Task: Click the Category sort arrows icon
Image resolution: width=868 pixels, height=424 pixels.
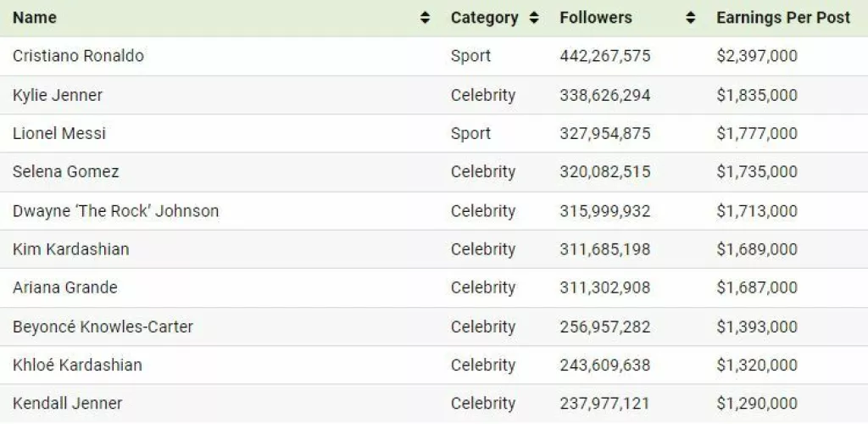Action: click(534, 18)
